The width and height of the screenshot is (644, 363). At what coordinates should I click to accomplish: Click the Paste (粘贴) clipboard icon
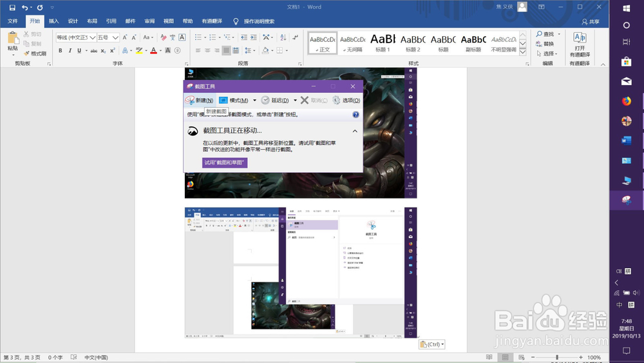pos(13,39)
